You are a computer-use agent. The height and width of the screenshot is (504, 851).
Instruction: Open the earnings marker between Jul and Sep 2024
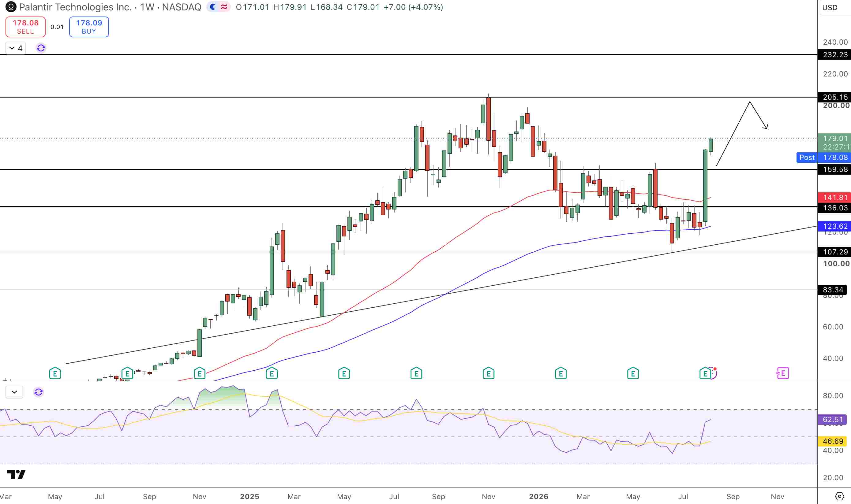[x=127, y=373]
